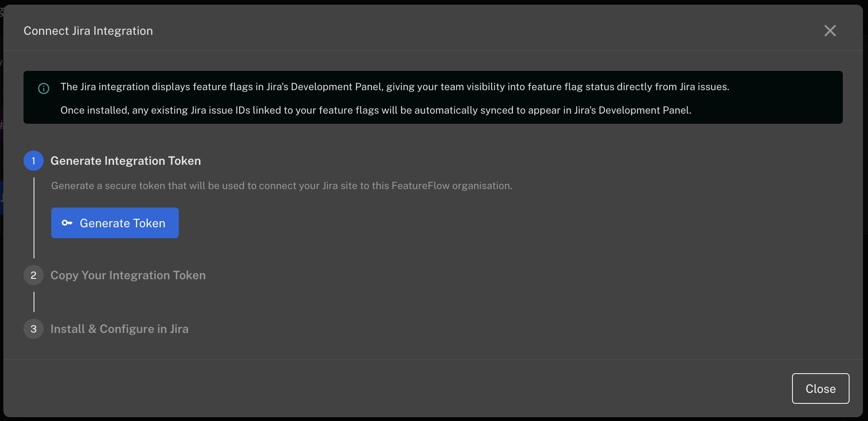This screenshot has height=421, width=868.
Task: Select the step 1 number circle
Action: pyautogui.click(x=34, y=161)
